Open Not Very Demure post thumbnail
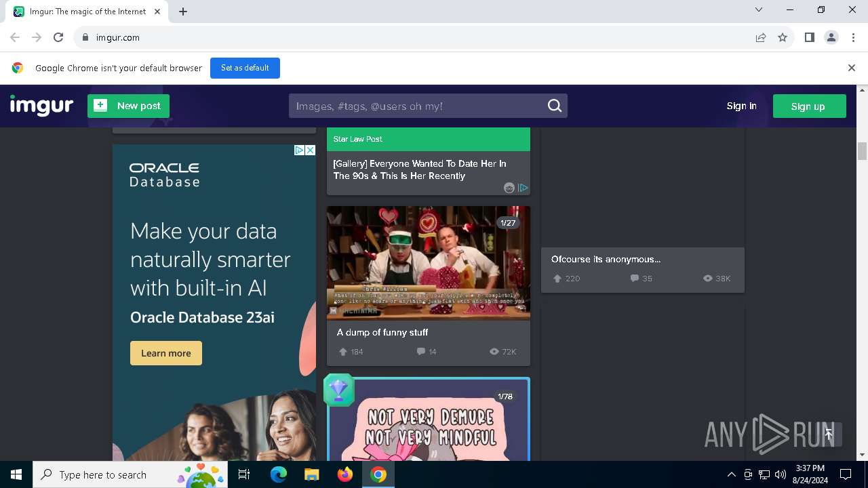Image resolution: width=868 pixels, height=488 pixels. 429,420
